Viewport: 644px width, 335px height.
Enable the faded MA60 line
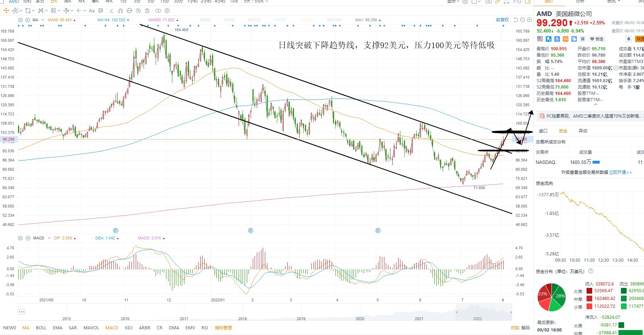[x=229, y=20]
